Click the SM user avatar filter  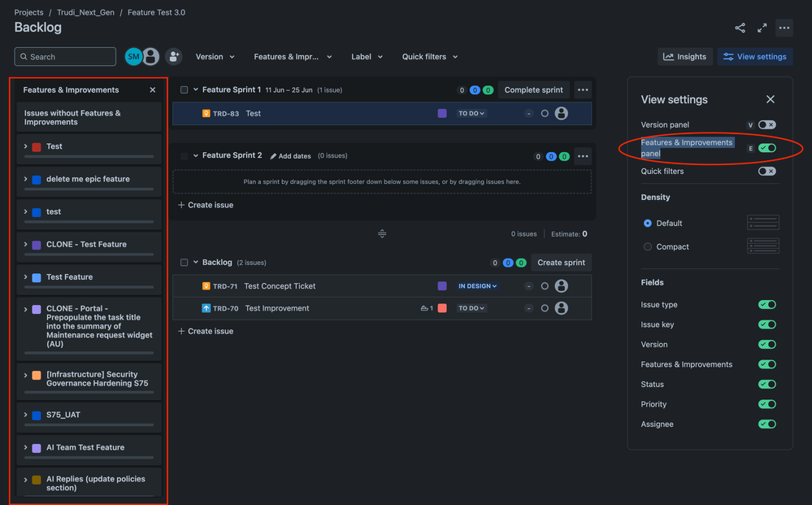(133, 56)
